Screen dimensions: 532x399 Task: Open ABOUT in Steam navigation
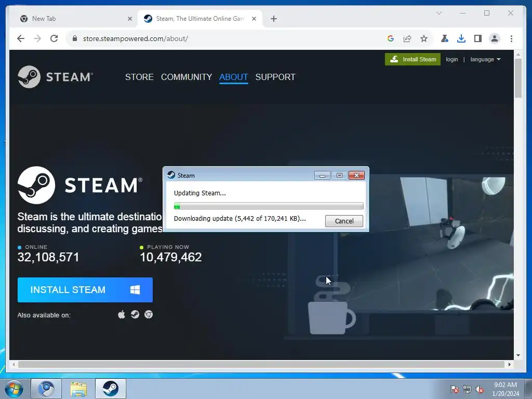pos(233,77)
